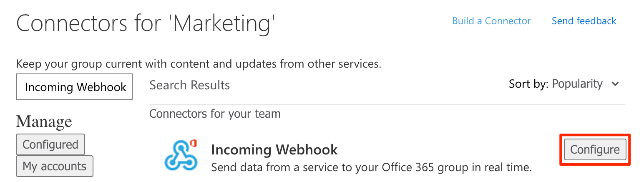Viewport: 644px width, 182px height.
Task: Open the Sort by Popularity dropdown
Action: coord(564,84)
